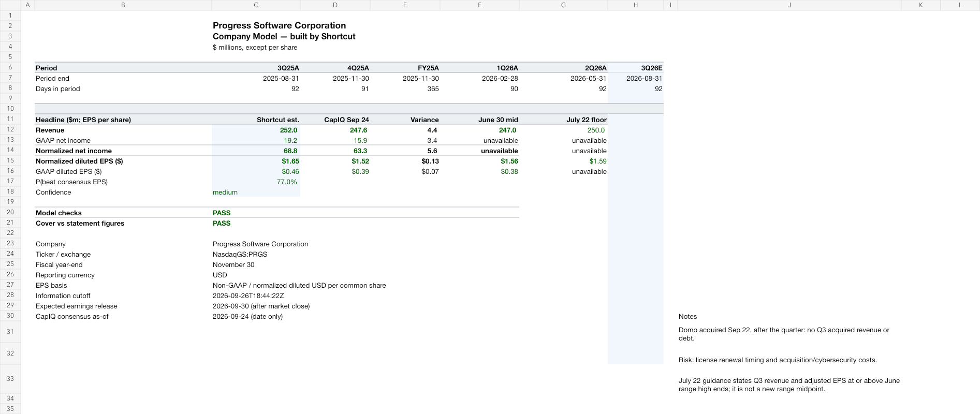Click CapIQ normalized net income 63.3
The image size is (980, 414).
click(360, 151)
